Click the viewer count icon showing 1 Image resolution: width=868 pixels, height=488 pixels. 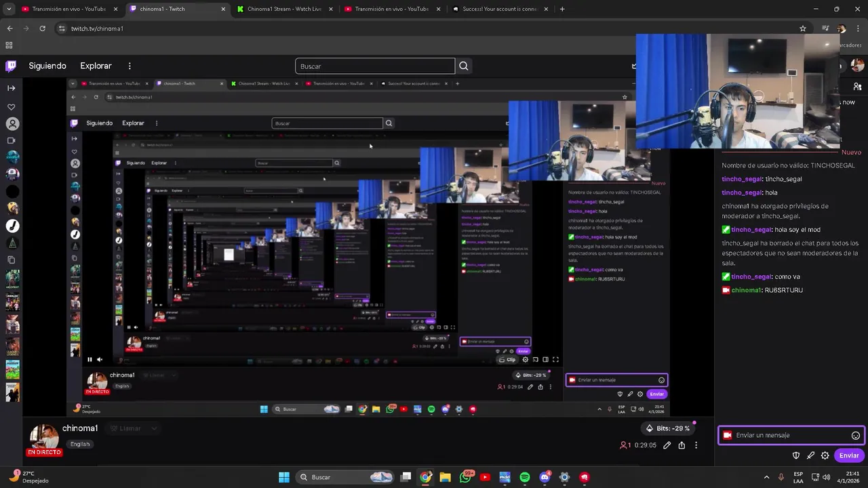625,445
